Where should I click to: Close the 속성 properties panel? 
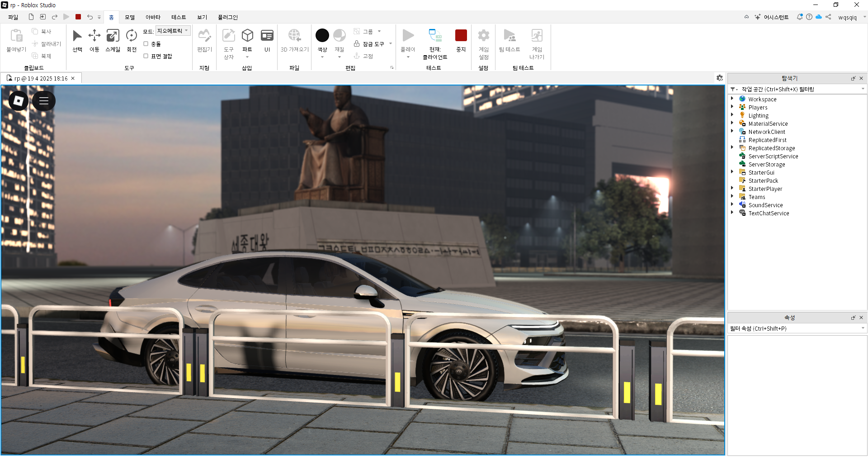(x=861, y=318)
